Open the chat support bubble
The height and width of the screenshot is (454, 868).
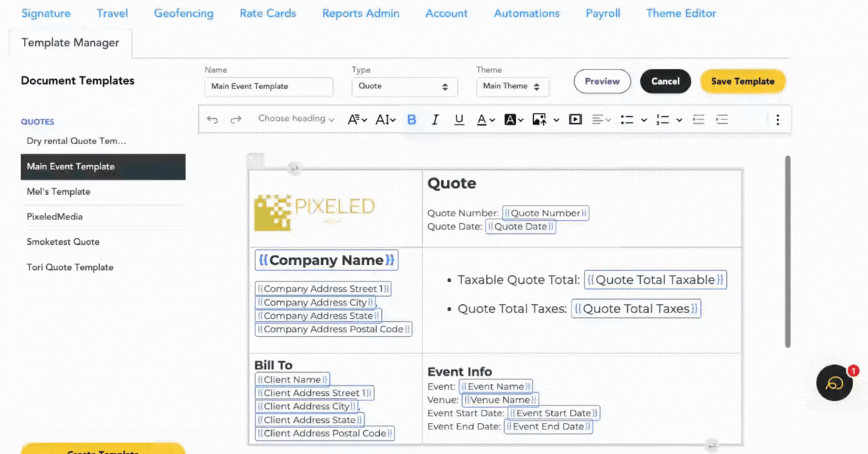pos(835,383)
